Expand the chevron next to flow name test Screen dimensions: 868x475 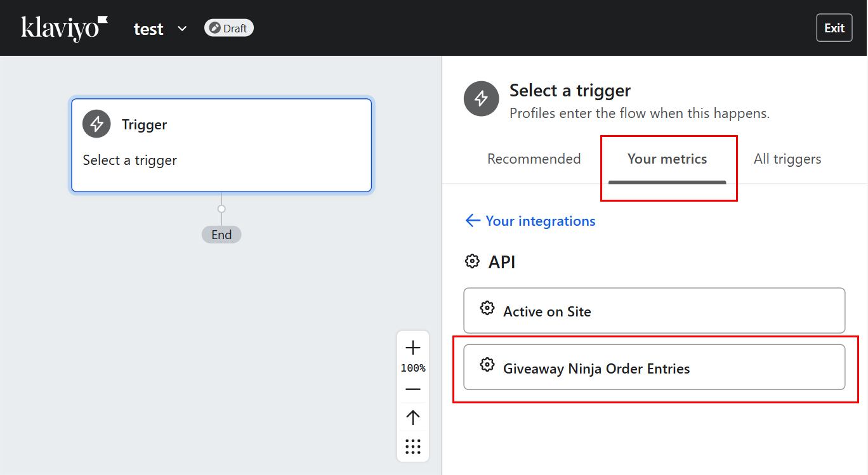182,29
